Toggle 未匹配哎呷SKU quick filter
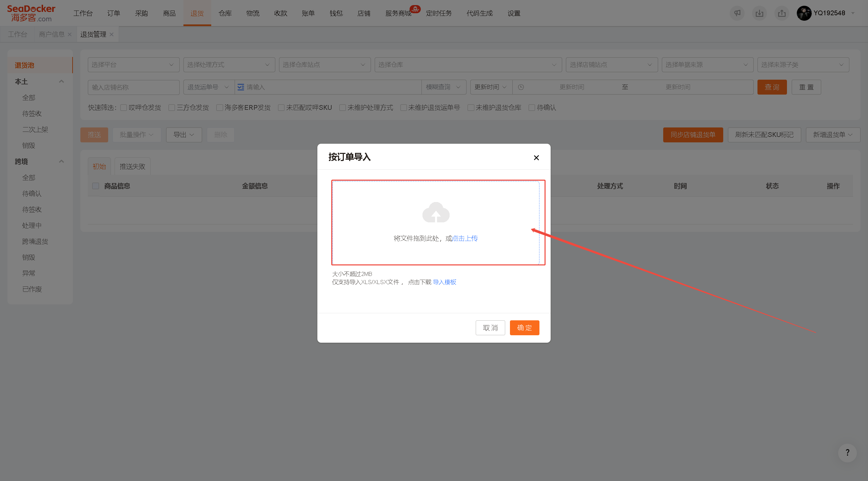Image resolution: width=868 pixels, height=481 pixels. pyautogui.click(x=281, y=107)
